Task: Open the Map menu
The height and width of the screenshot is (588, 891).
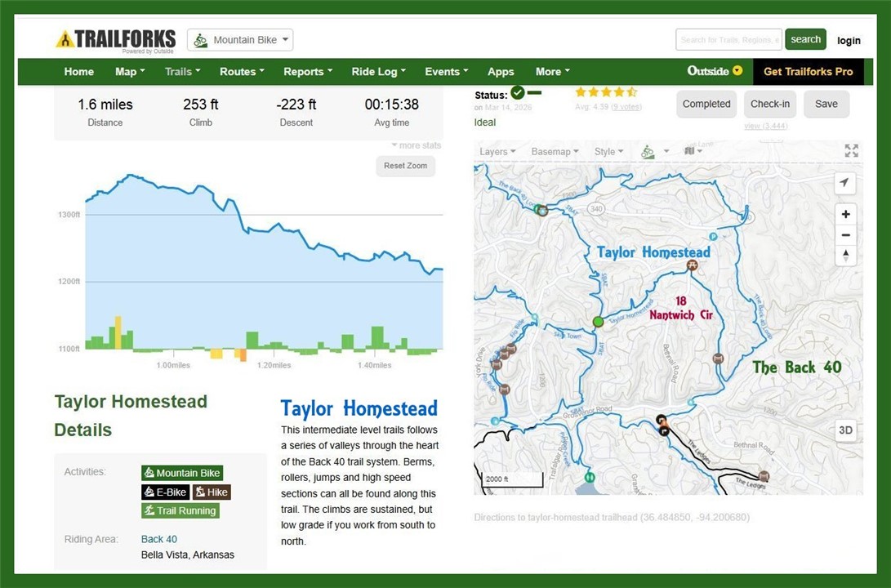Action: 130,72
